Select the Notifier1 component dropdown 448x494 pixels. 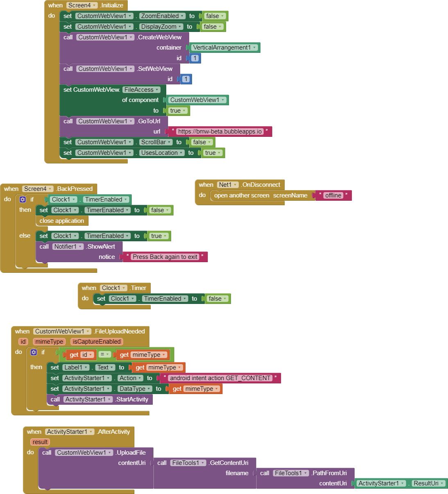[x=68, y=247]
